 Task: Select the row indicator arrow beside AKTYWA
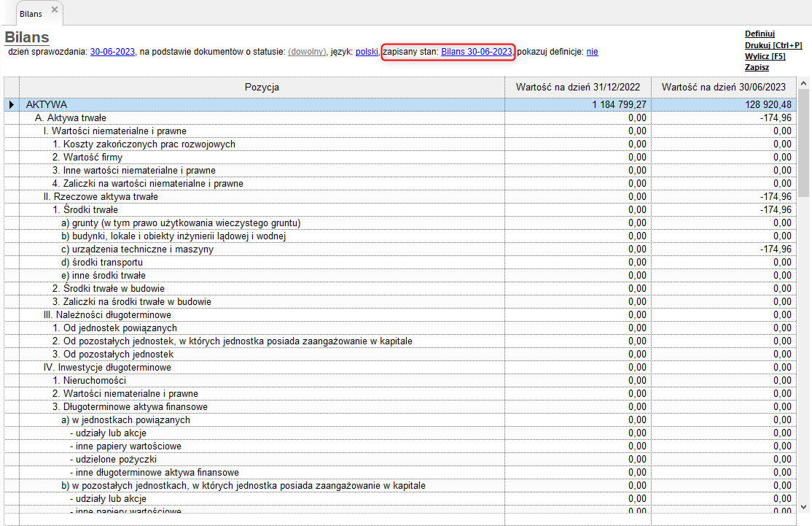[x=11, y=105]
